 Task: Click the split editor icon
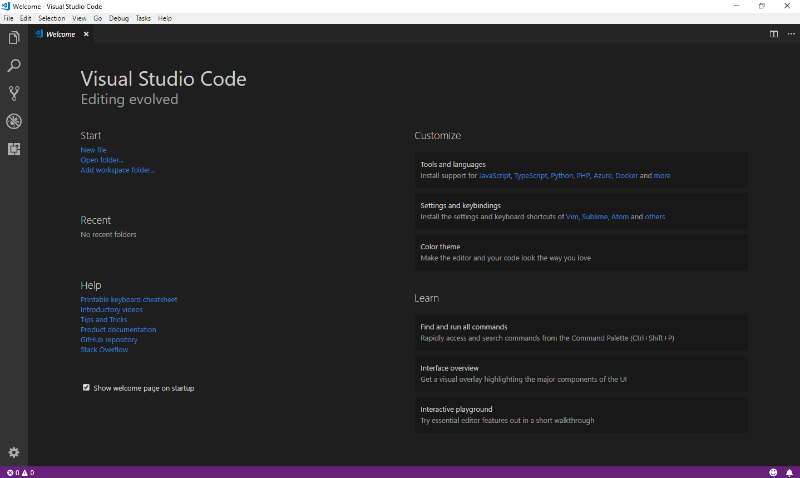tap(774, 34)
